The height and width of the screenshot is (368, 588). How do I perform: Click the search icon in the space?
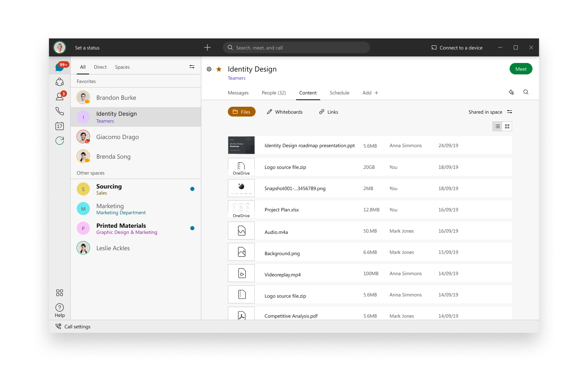pyautogui.click(x=526, y=92)
